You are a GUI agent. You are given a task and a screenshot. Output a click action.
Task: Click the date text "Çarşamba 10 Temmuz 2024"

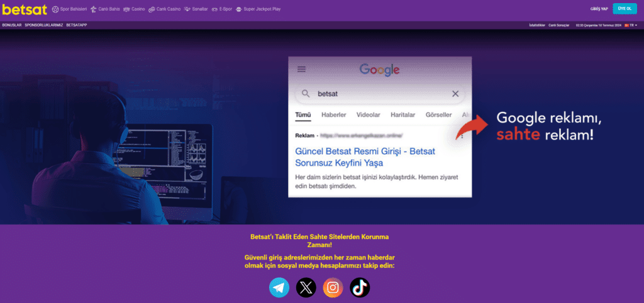(x=604, y=25)
